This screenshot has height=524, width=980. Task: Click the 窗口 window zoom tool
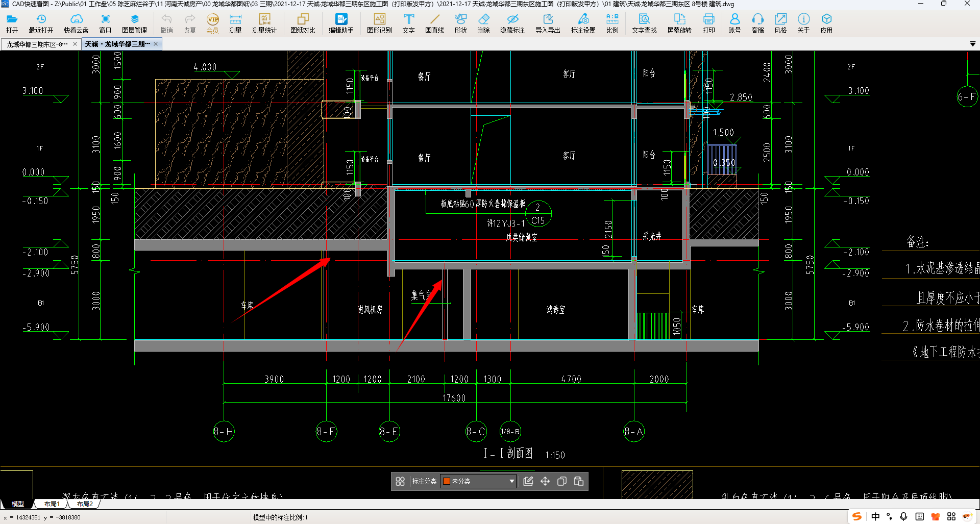pos(105,23)
